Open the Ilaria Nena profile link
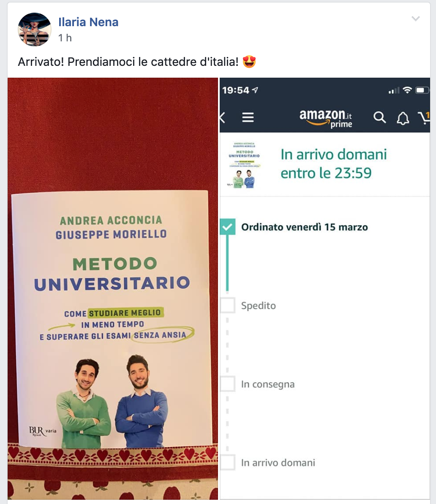436x504 pixels. (x=88, y=22)
